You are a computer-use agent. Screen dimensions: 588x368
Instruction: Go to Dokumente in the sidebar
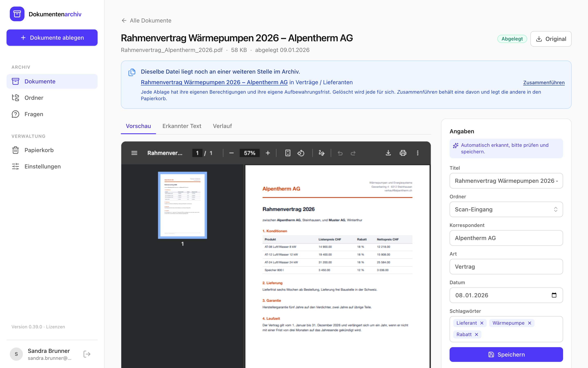pyautogui.click(x=52, y=81)
